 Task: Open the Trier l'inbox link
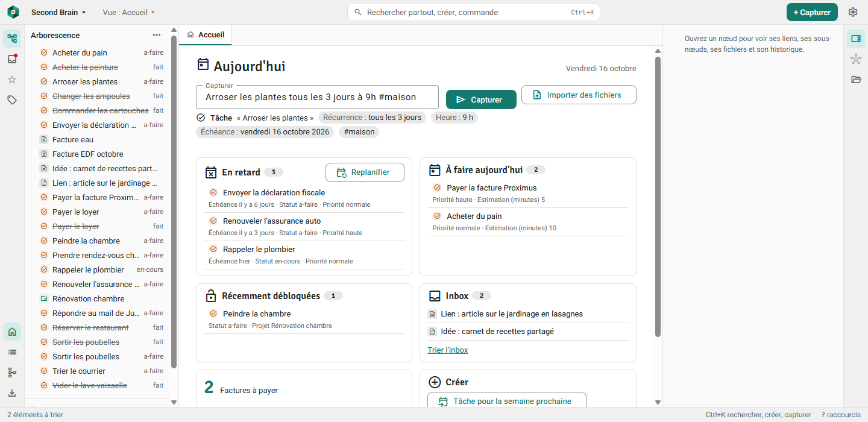[448, 350]
